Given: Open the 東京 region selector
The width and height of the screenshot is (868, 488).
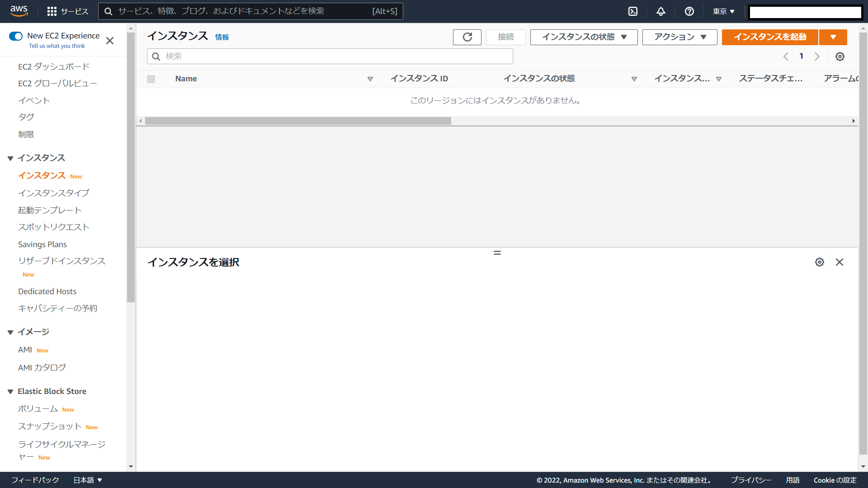Looking at the screenshot, I should pos(723,11).
